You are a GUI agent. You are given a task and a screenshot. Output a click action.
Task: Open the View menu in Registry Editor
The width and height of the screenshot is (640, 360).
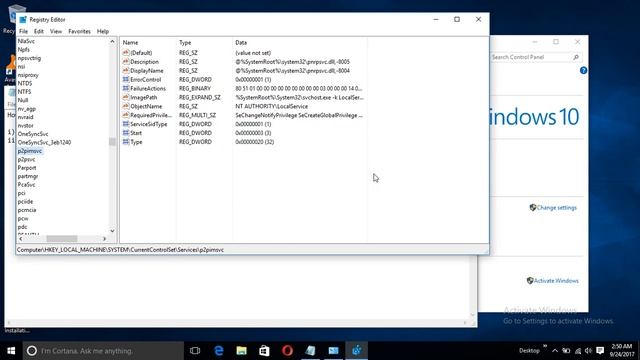click(56, 31)
